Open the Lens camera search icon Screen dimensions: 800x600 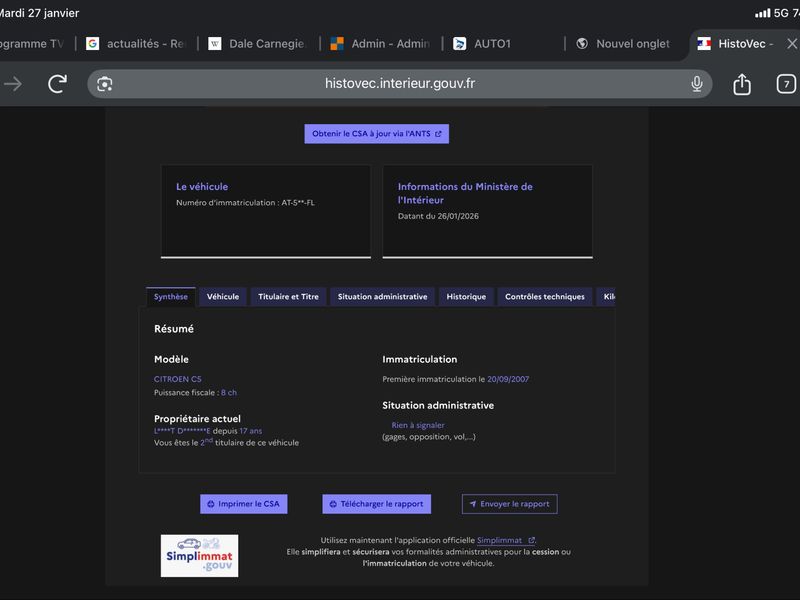105,84
